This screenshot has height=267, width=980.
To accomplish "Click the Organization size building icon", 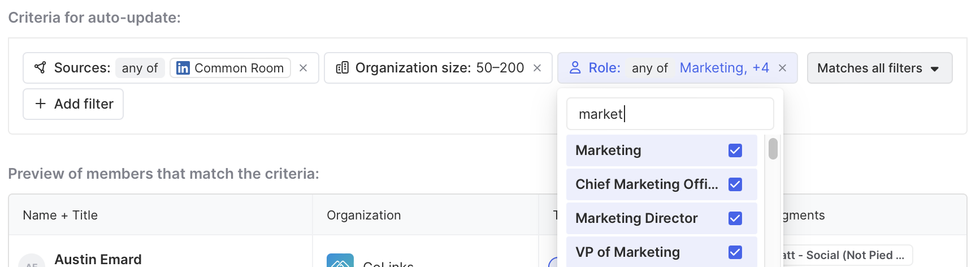I will coord(342,68).
